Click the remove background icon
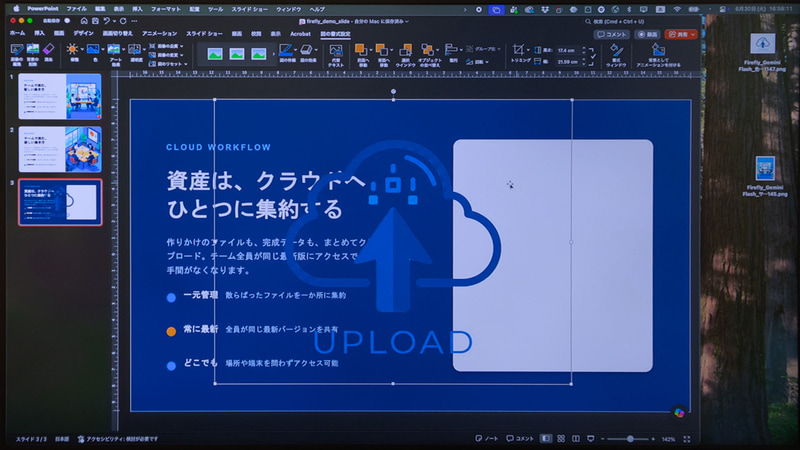Screen dimensions: 800x450 tap(33, 49)
